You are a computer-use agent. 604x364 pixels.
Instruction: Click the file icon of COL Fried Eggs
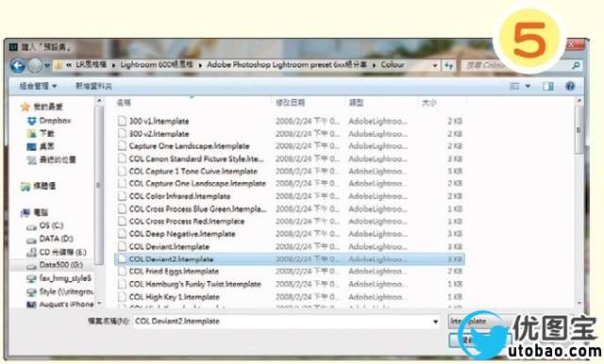pyautogui.click(x=122, y=272)
